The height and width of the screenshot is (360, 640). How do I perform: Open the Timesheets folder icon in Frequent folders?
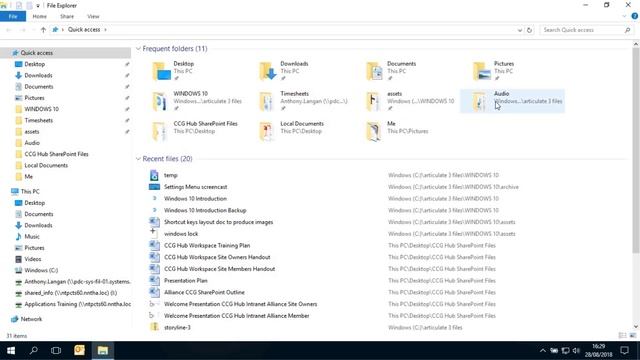267,101
